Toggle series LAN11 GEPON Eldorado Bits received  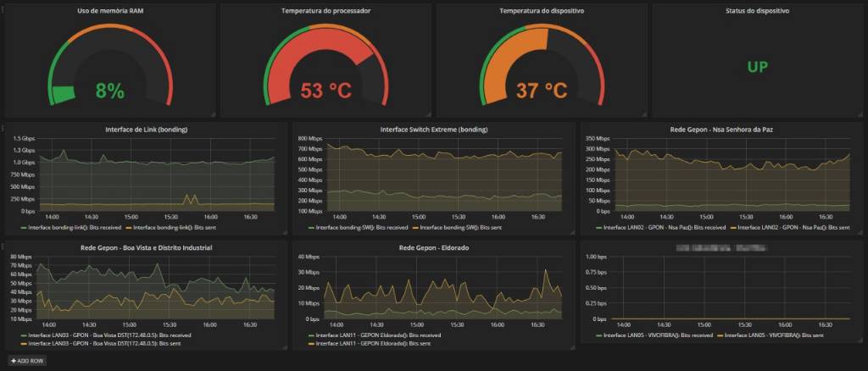coord(379,335)
